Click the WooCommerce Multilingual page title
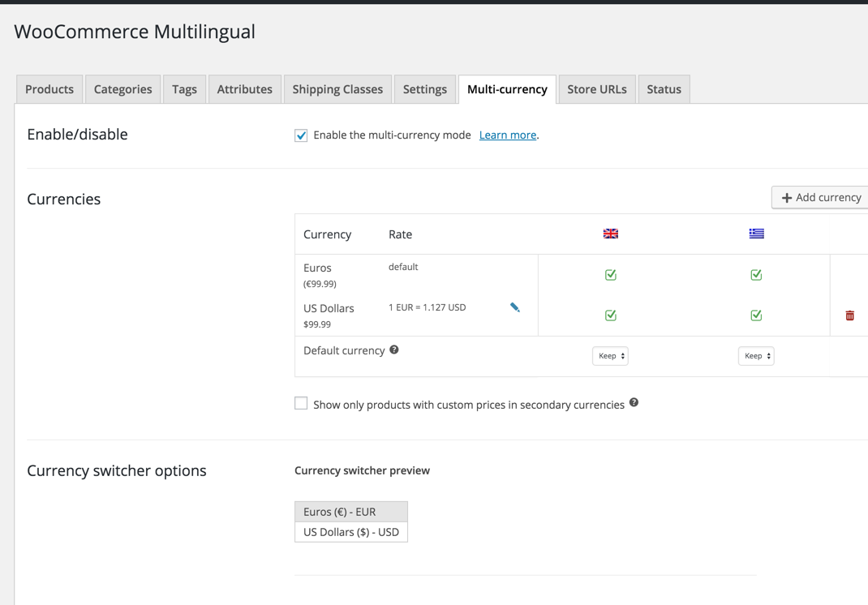This screenshot has width=868, height=605. tap(135, 32)
